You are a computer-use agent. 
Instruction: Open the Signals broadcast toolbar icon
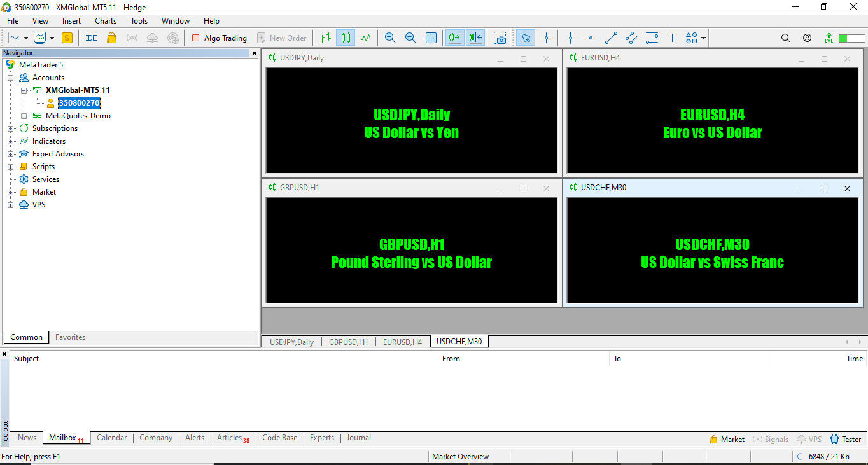(132, 38)
